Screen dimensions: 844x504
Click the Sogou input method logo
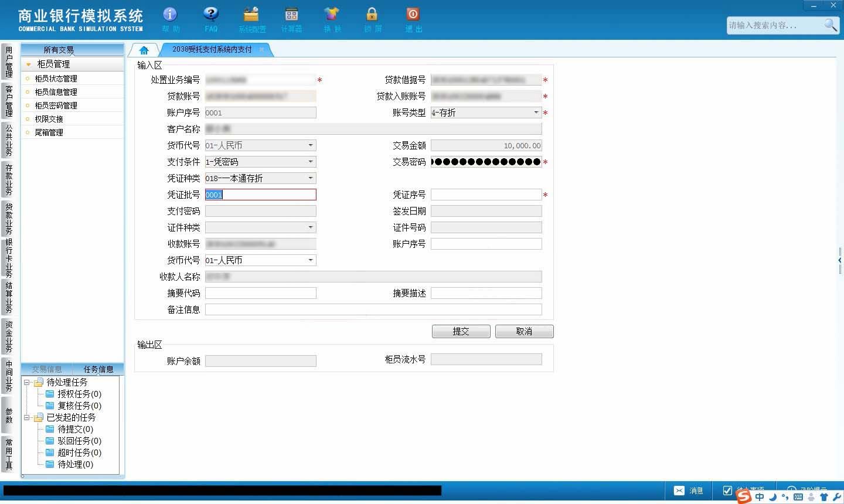(744, 496)
